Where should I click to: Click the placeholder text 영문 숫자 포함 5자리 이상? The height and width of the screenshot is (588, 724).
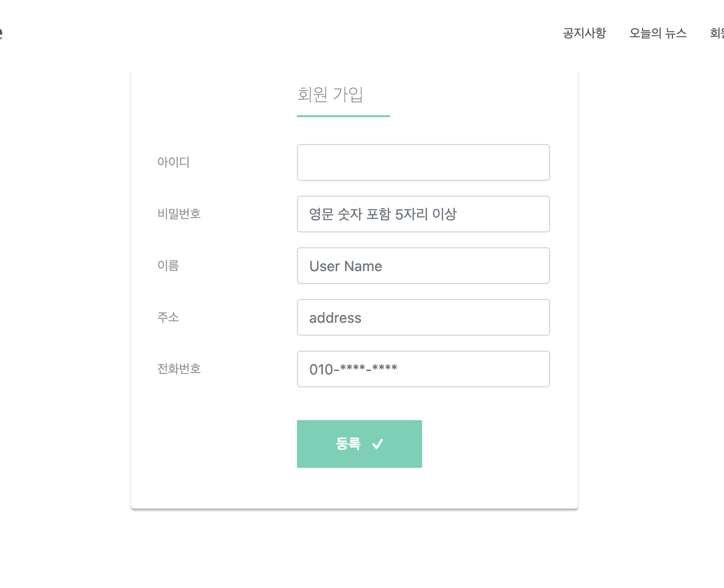point(382,214)
